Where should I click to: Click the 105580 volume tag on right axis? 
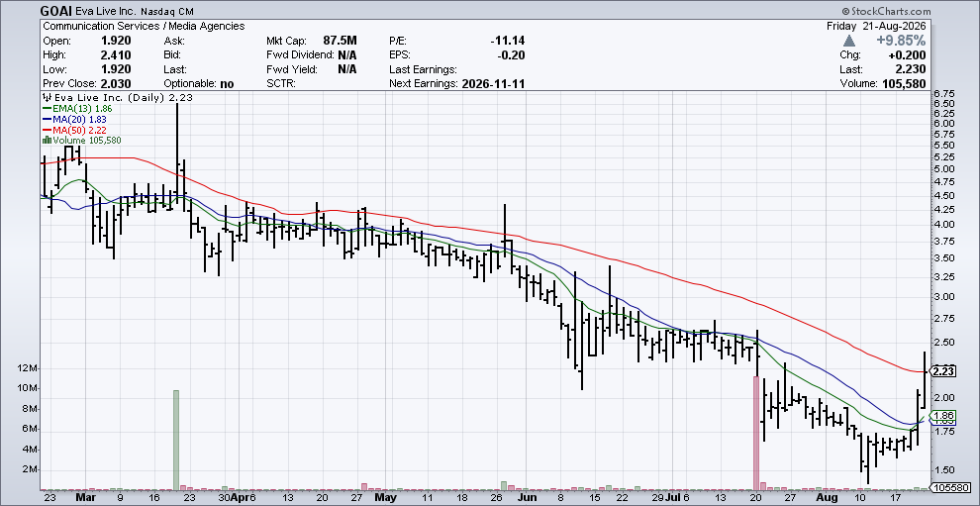click(950, 487)
